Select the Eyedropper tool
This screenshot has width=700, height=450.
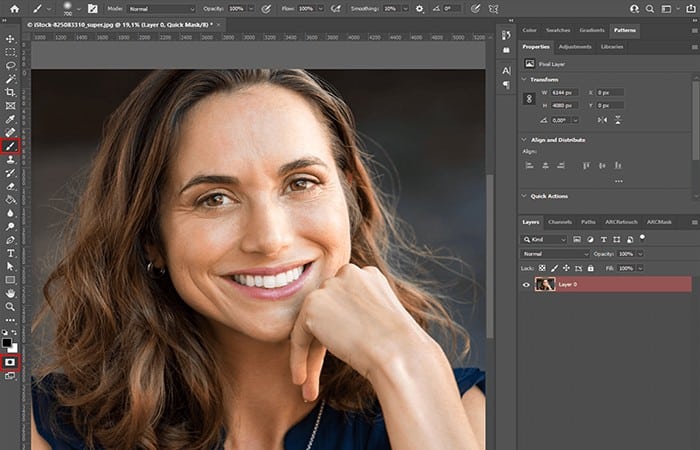coord(10,119)
